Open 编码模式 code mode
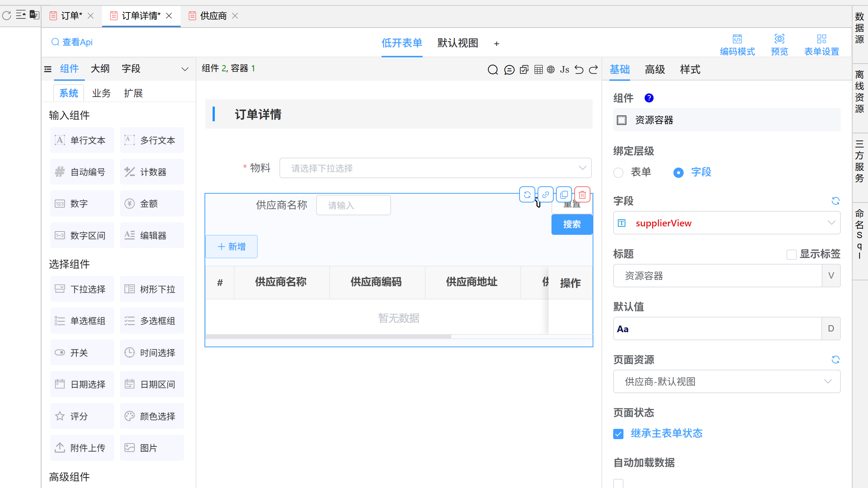This screenshot has width=868, height=488. click(x=737, y=45)
